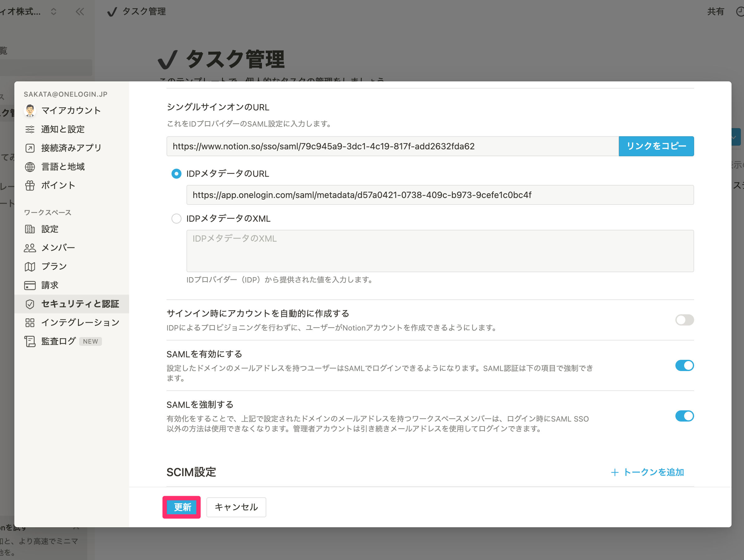Click the profile avatar beside マイアカウント
This screenshot has width=744, height=560.
[x=30, y=110]
